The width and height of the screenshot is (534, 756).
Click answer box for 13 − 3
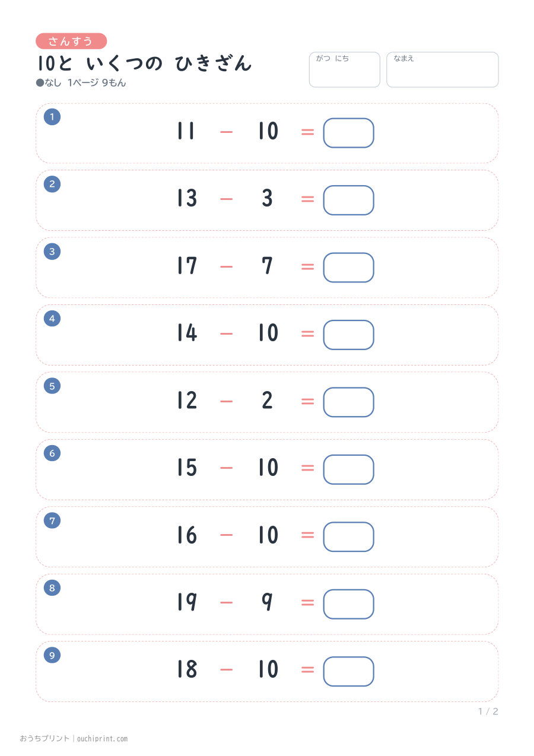click(x=348, y=200)
